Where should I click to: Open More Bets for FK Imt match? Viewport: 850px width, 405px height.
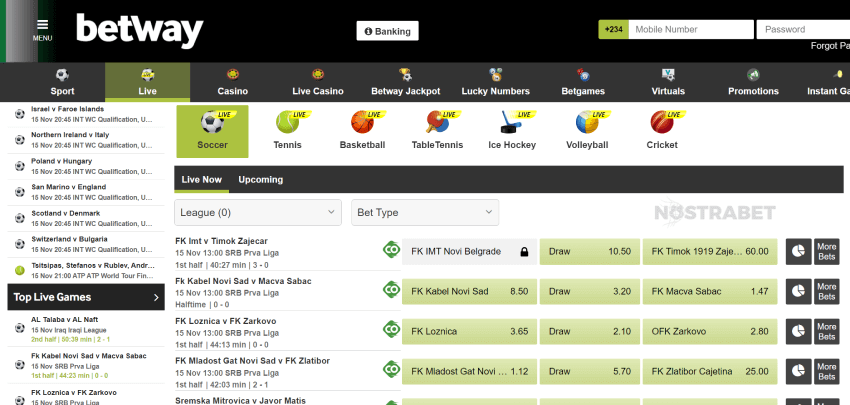(827, 252)
